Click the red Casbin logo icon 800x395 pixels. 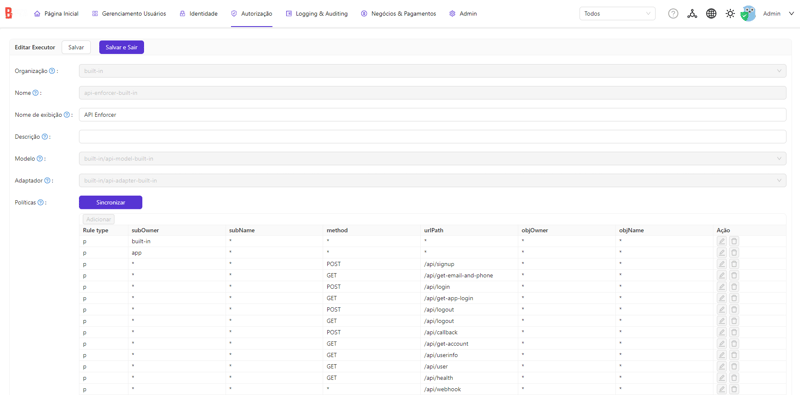tap(8, 14)
